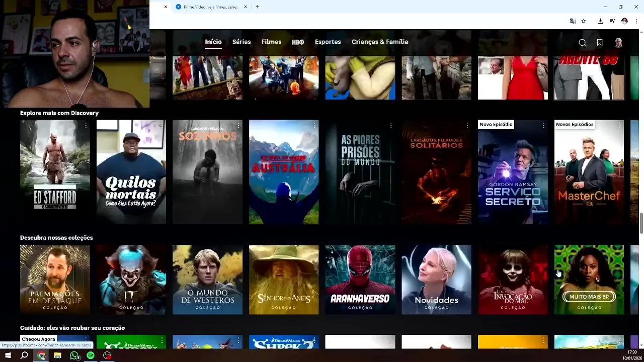644x362 pixels.
Task: Open the Shrek 2 tile
Action: [x=284, y=342]
